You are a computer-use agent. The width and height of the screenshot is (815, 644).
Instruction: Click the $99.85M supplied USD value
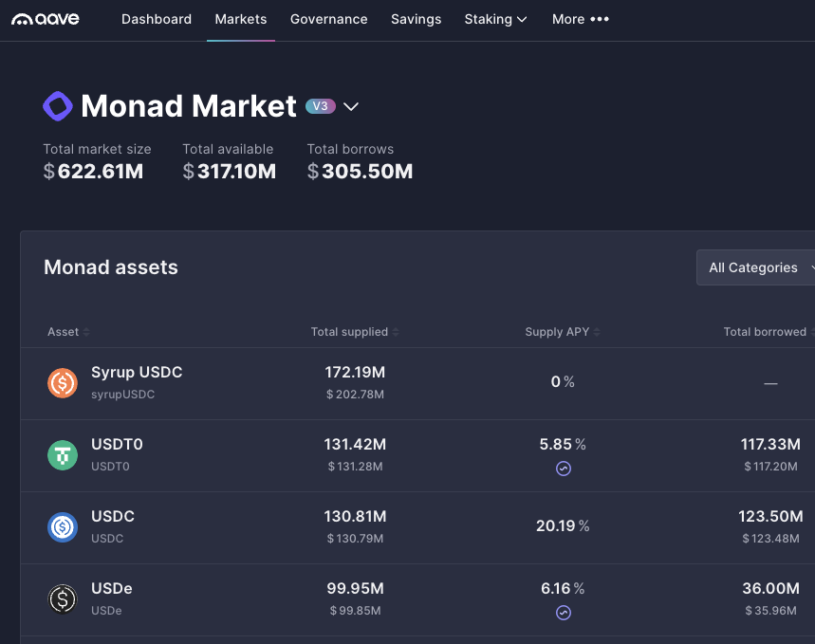click(x=355, y=611)
